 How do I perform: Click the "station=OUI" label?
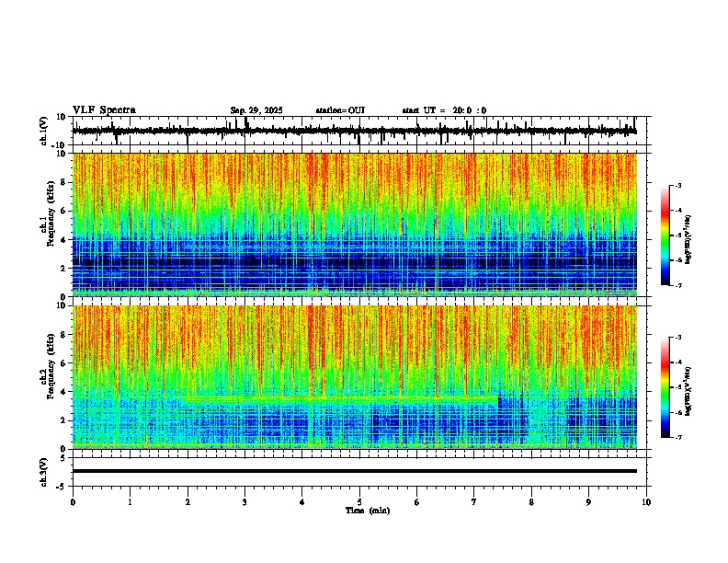340,110
